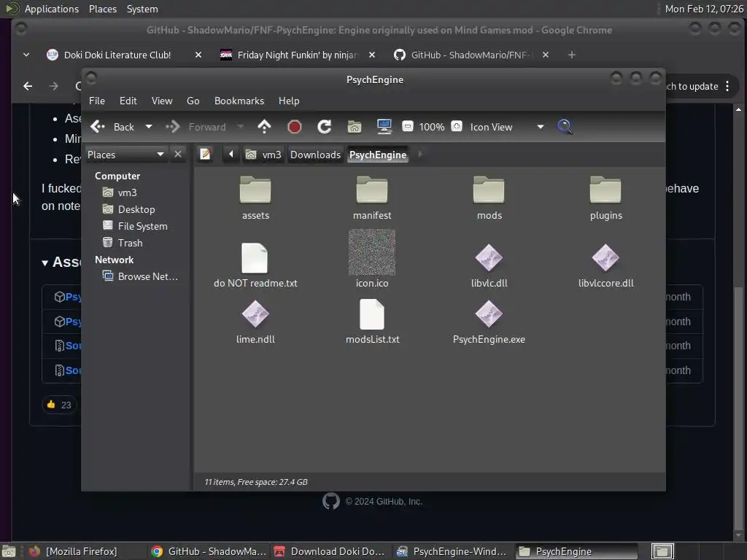Click Chrome's back arrow
Image resolution: width=747 pixels, height=560 pixels.
[28, 86]
